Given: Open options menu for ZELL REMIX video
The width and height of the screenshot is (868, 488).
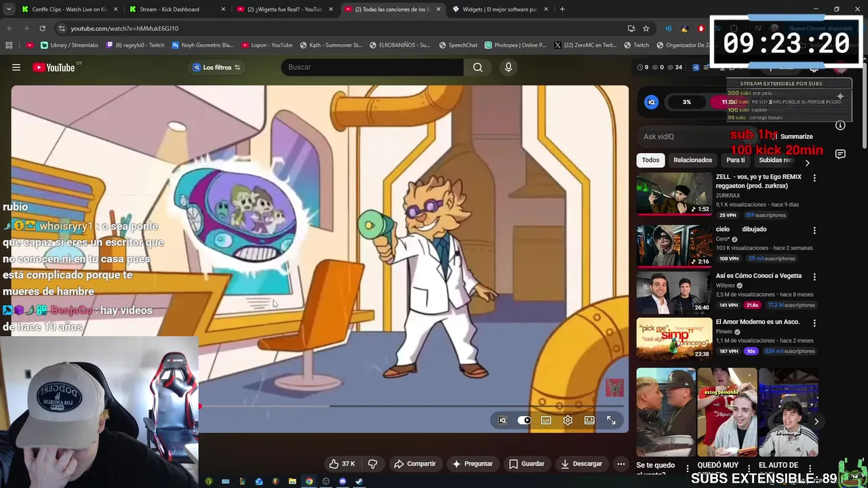Looking at the screenshot, I should point(814,178).
